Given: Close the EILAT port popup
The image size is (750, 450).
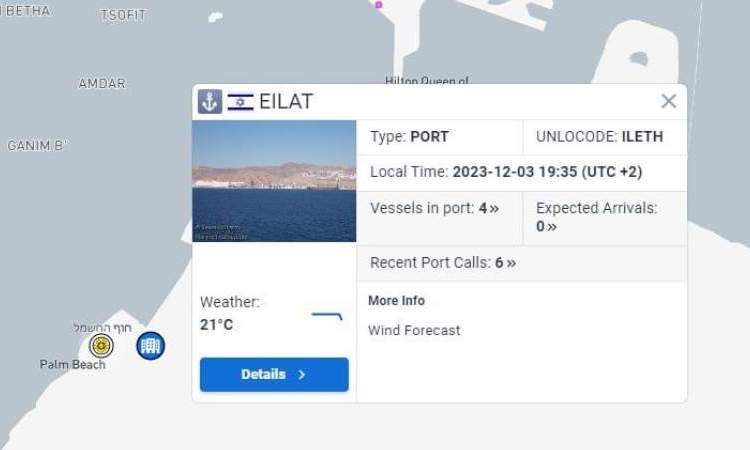Looking at the screenshot, I should pos(668,101).
